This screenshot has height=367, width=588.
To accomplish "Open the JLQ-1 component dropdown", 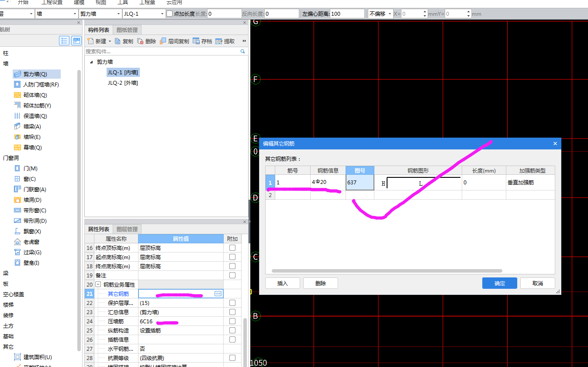I will (x=162, y=14).
